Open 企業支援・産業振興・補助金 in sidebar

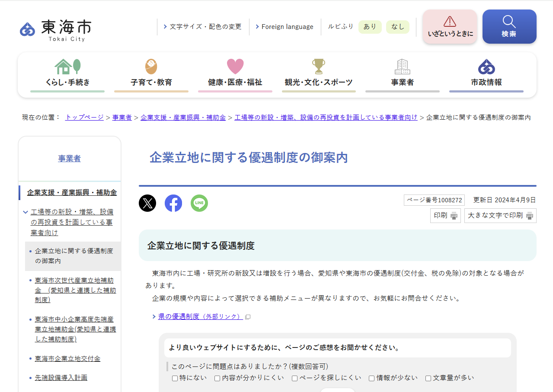tap(72, 193)
